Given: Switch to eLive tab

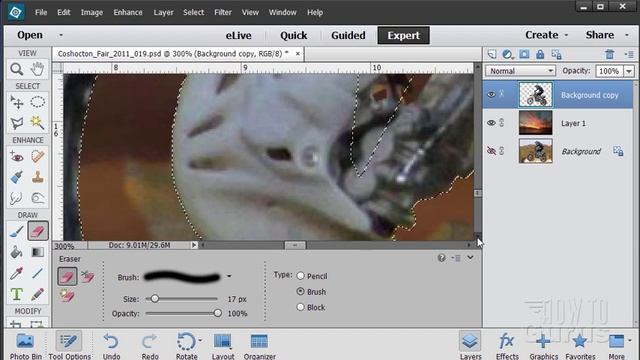Looking at the screenshot, I should 238,36.
